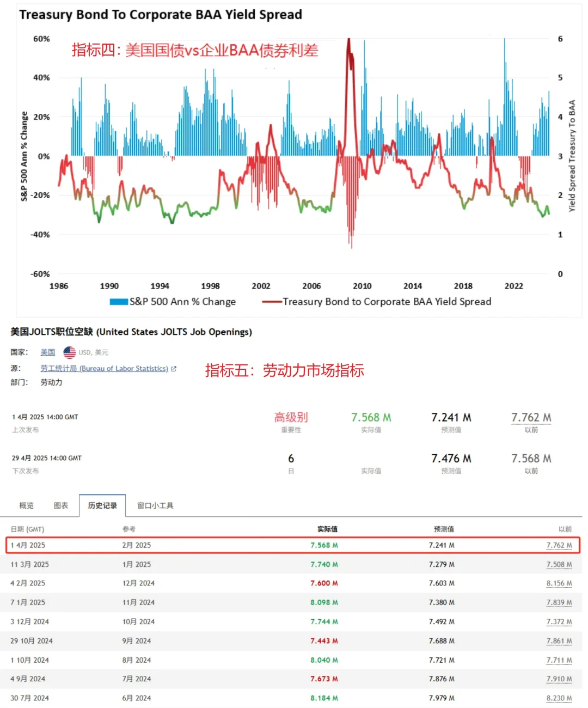Click the external link icon beside Bureau of Labor Statistics
The width and height of the screenshot is (588, 708).
[x=173, y=368]
